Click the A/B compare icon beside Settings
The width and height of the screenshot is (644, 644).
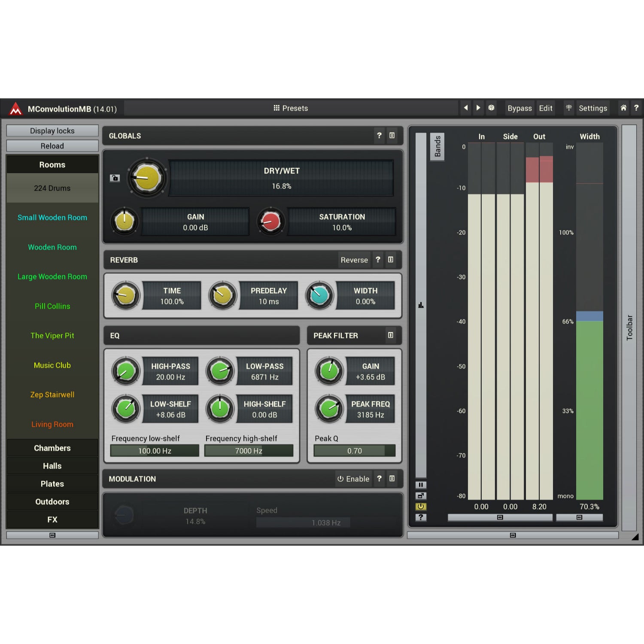pos(569,108)
